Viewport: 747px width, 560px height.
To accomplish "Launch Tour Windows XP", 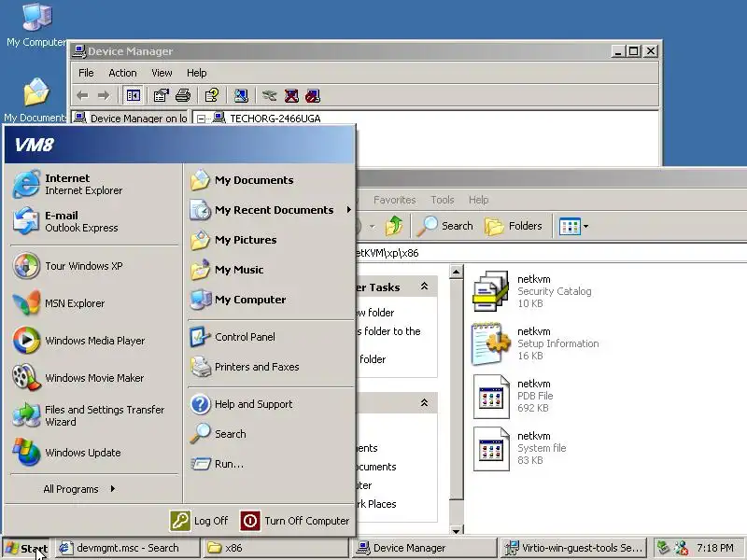I will pyautogui.click(x=92, y=266).
